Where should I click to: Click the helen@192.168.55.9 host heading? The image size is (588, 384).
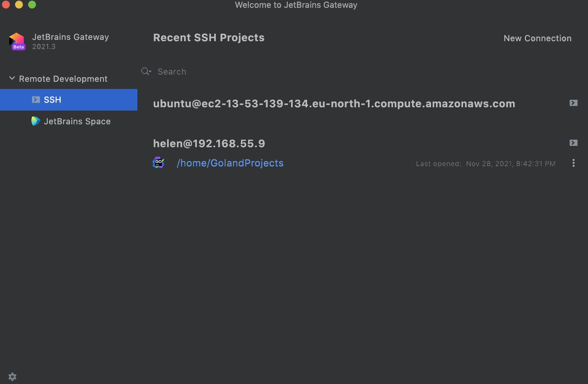click(x=209, y=144)
